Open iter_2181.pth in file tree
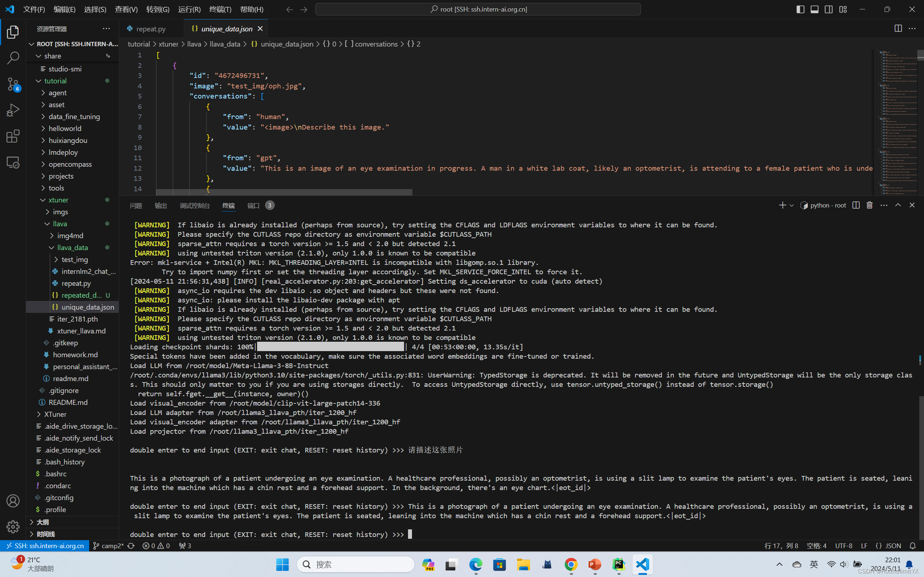This screenshot has height=577, width=924. (72, 319)
